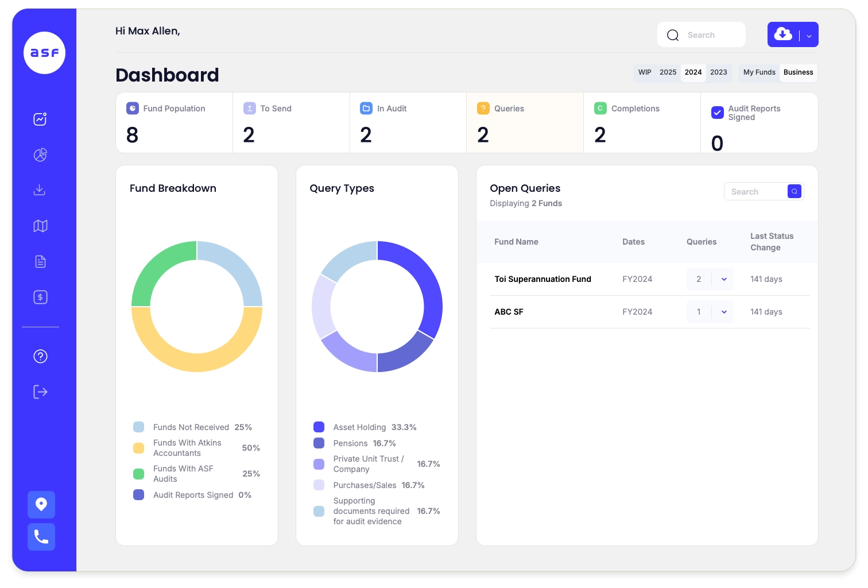Image resolution: width=868 pixels, height=588 pixels.
Task: Toggle the year filter to 2025
Action: pyautogui.click(x=668, y=72)
